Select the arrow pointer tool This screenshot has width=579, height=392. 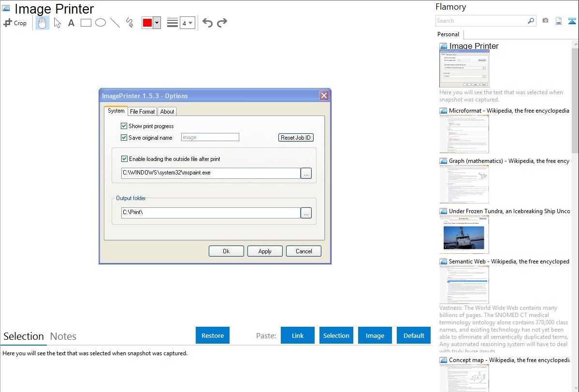[x=57, y=23]
